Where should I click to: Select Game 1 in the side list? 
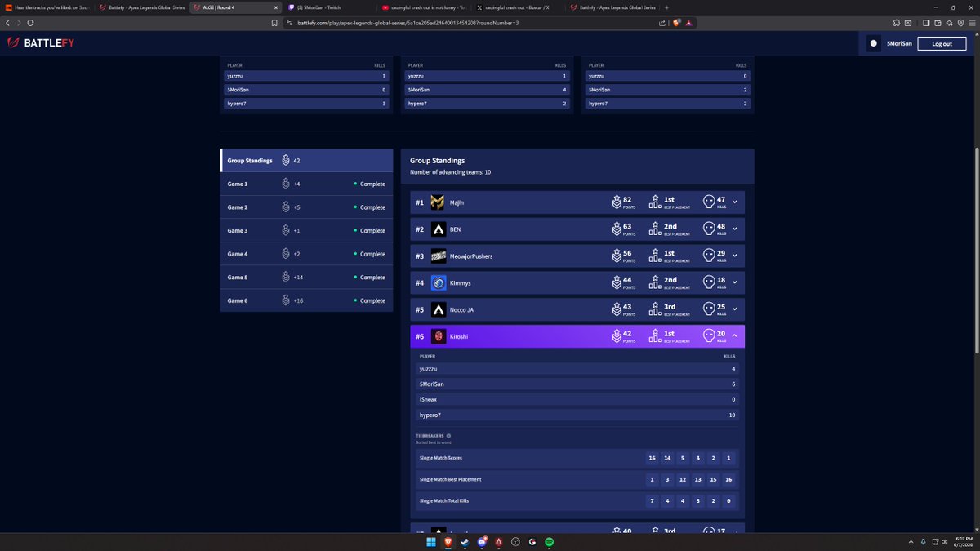coord(307,184)
